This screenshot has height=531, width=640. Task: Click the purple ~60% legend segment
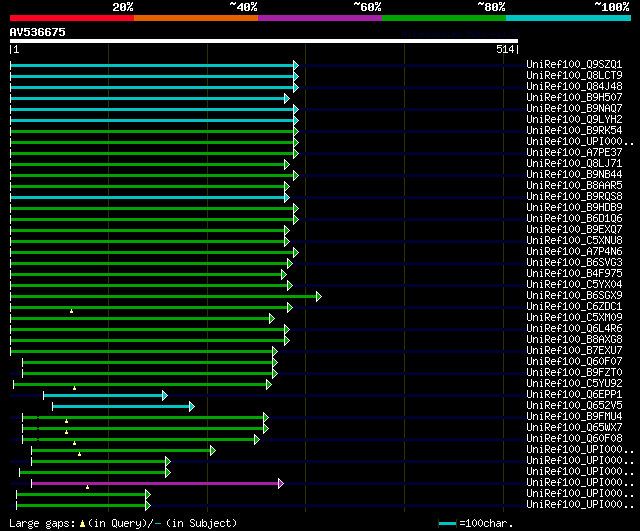point(320,18)
